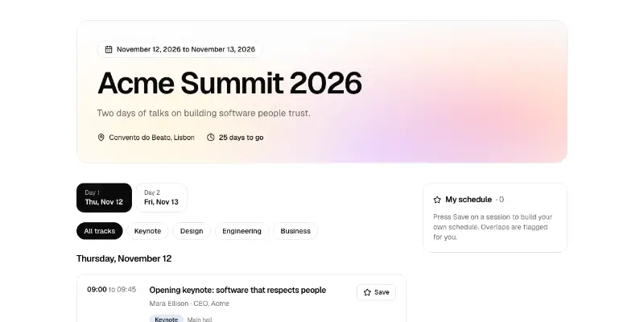Click the Acme Summit 2026 heading
The width and height of the screenshot is (644, 322).
coord(229,83)
